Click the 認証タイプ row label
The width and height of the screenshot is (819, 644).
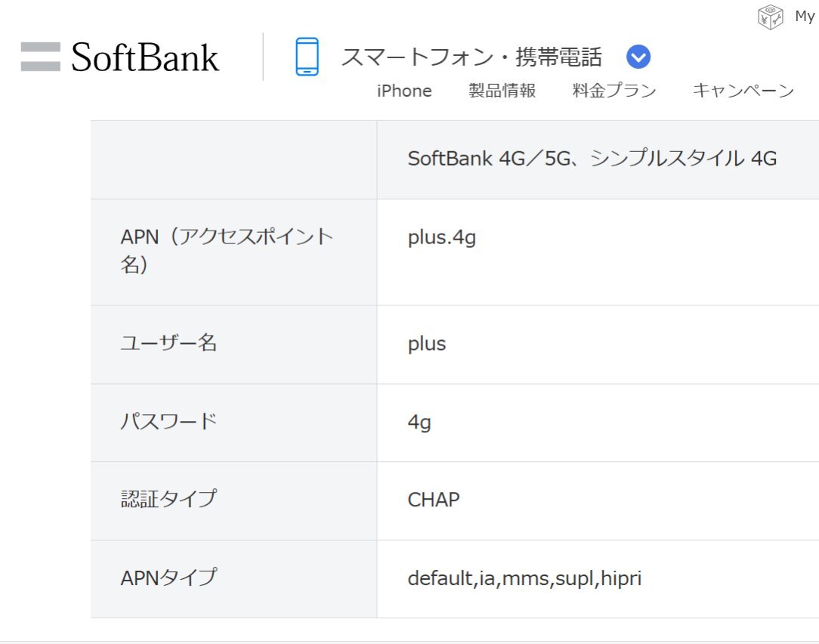point(168,500)
